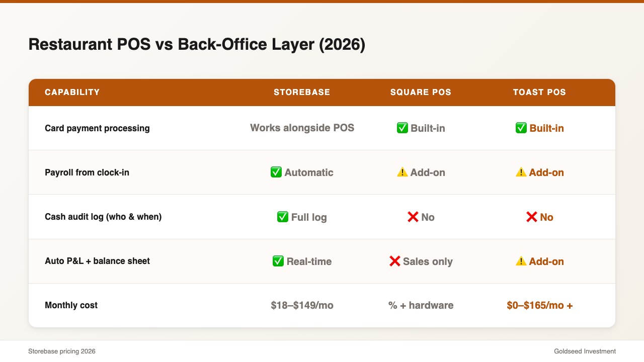Click the red X icon beside Sales only

pyautogui.click(x=395, y=261)
